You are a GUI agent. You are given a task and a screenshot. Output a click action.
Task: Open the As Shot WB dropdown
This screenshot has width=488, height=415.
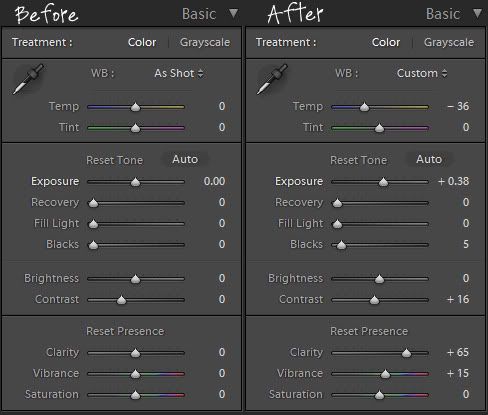click(x=179, y=73)
